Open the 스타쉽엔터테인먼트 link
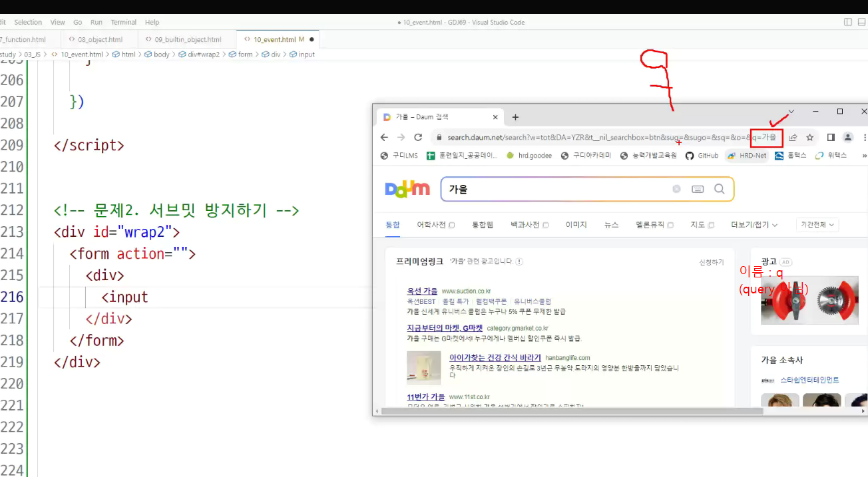 [x=809, y=380]
